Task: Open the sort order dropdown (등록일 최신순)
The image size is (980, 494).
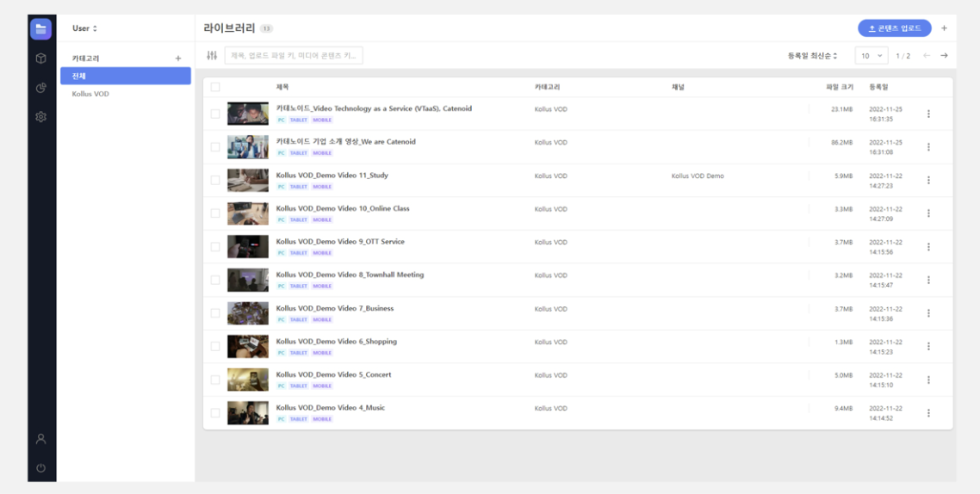Action: [x=812, y=56]
